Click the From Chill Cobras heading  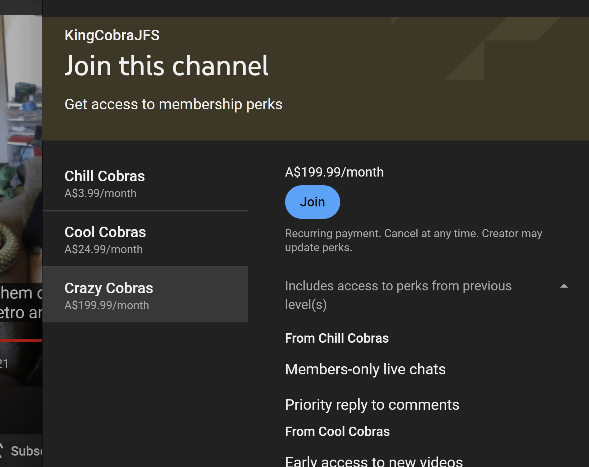click(337, 338)
